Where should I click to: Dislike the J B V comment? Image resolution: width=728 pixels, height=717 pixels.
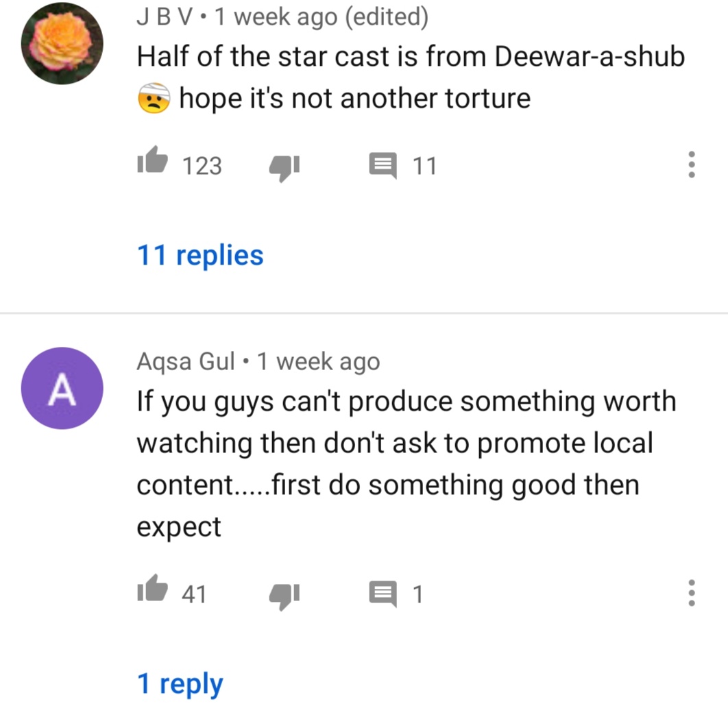[x=284, y=168]
